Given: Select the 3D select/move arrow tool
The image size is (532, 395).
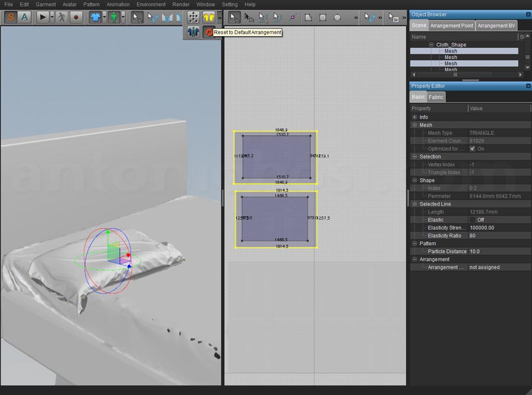Looking at the screenshot, I should (137, 17).
